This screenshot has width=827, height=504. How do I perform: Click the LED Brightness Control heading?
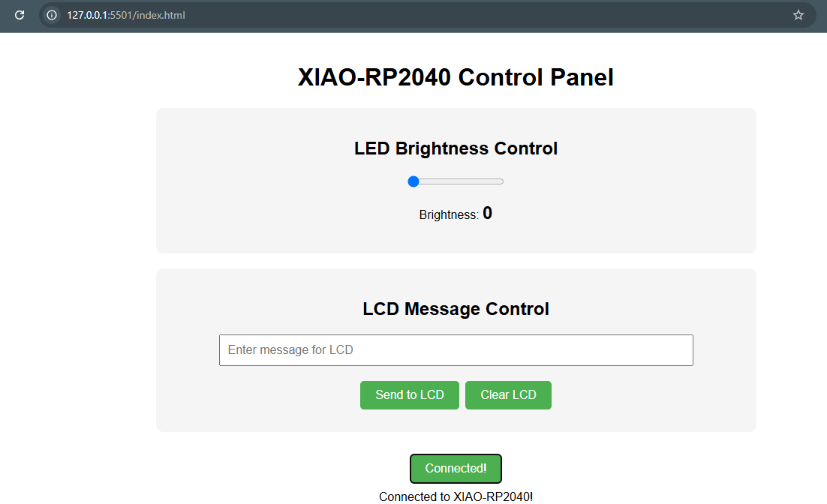456,148
